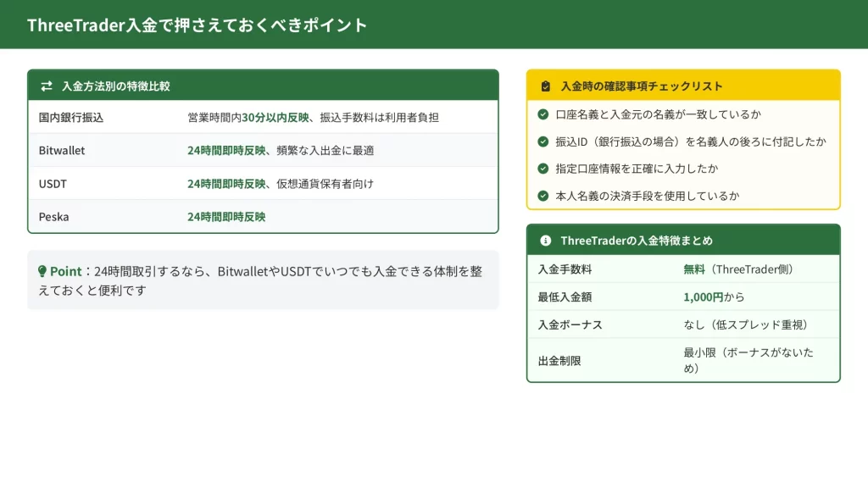
Task: Click the 1,000円 minimum deposit value
Action: tap(703, 297)
